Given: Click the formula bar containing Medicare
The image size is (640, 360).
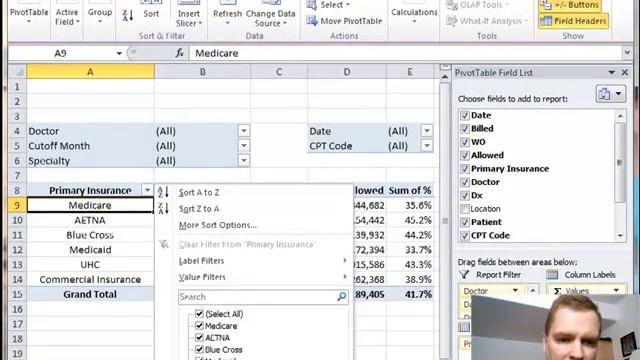Looking at the screenshot, I should [406, 53].
